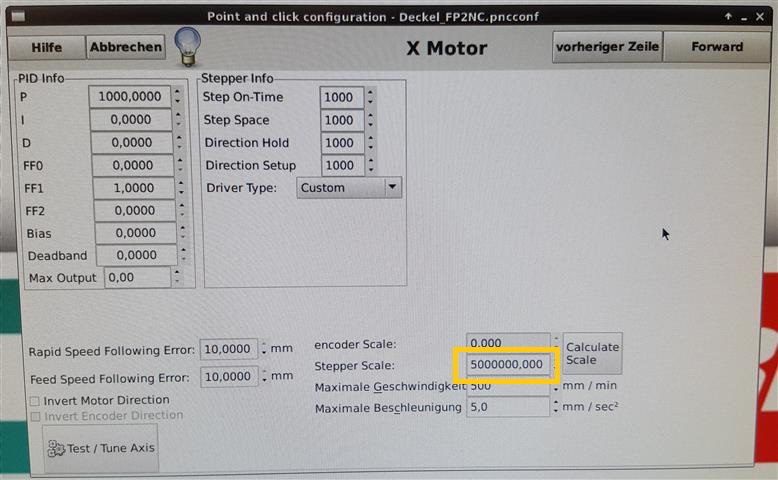778x480 pixels.
Task: Click the Direction Hold field
Action: 343,143
